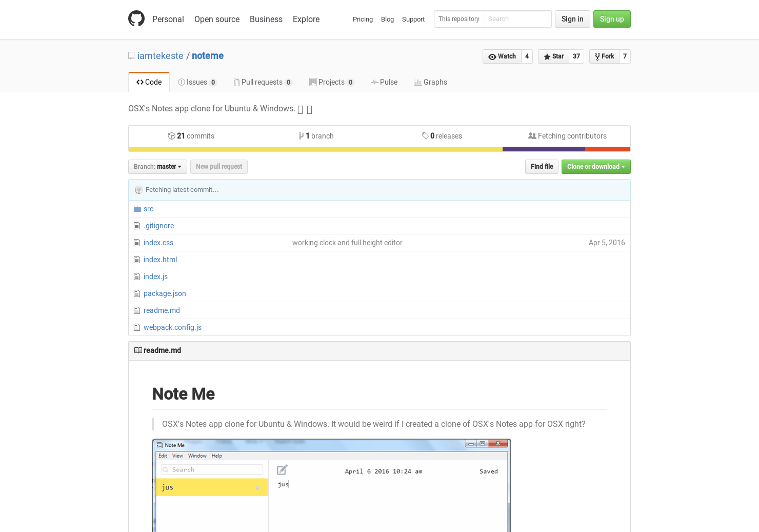
Task: Open the Explore menu item
Action: (x=306, y=19)
